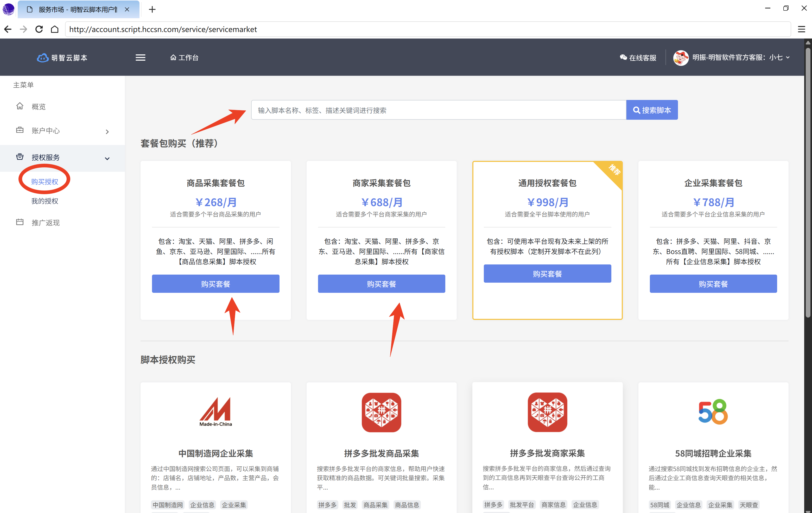Open 中国制造网企业采集 script title
812x513 pixels.
pos(215,453)
